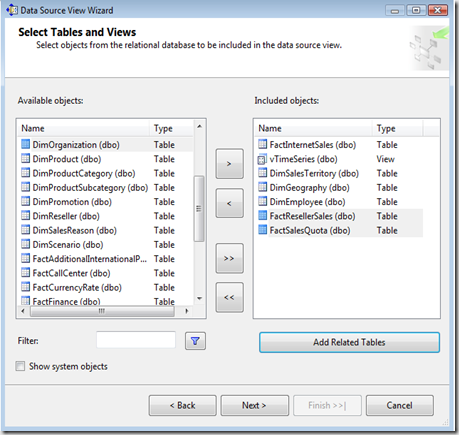Click the Add Related Tables button

[349, 342]
